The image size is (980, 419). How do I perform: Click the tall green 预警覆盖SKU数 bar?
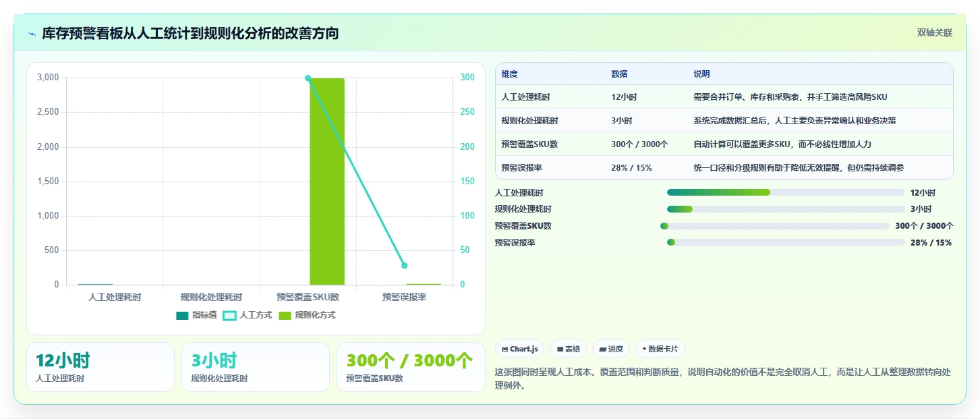(327, 181)
